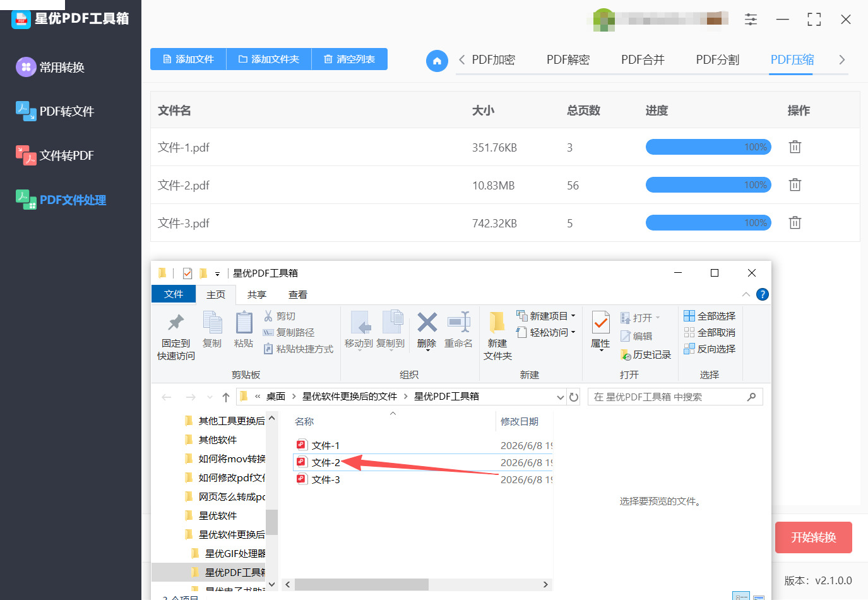
Task: Click 固定到快速访问 pin icon in Explorer
Action: click(175, 323)
